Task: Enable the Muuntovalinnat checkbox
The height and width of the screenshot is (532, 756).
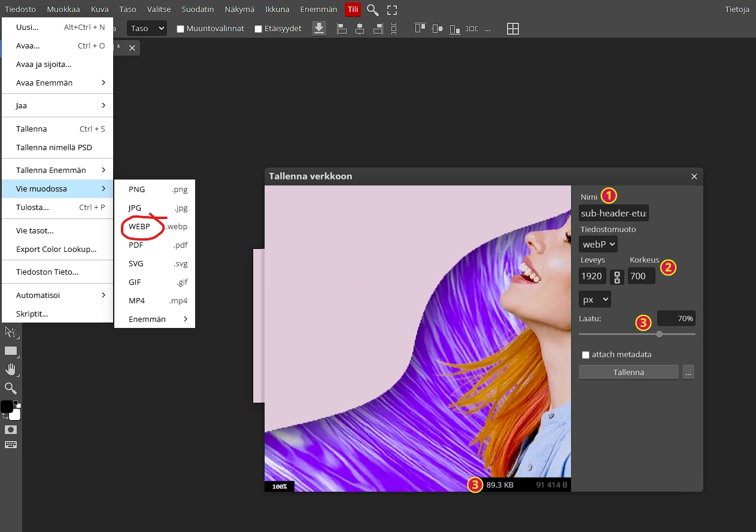Action: (180, 29)
